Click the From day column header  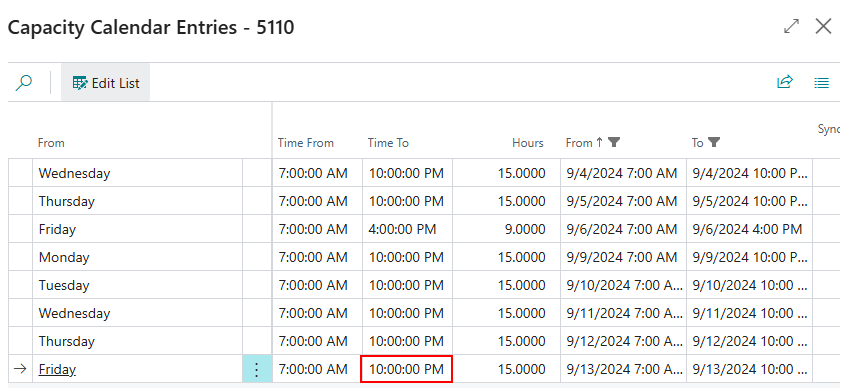[x=51, y=143]
